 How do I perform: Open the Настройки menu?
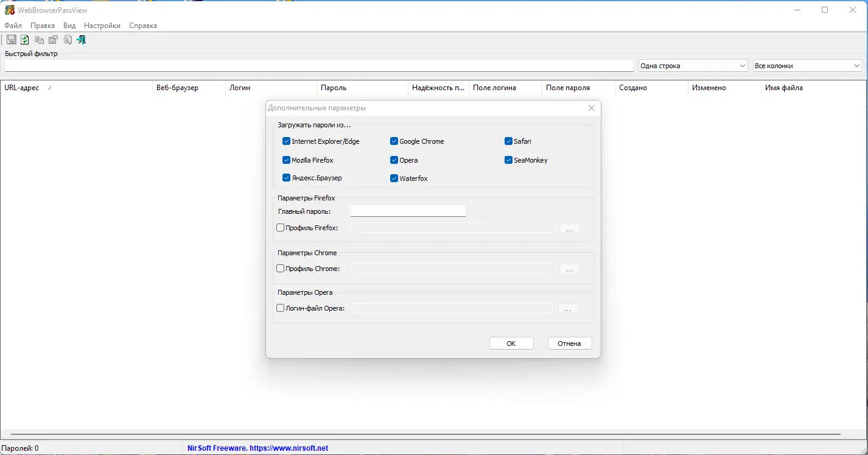(x=102, y=26)
